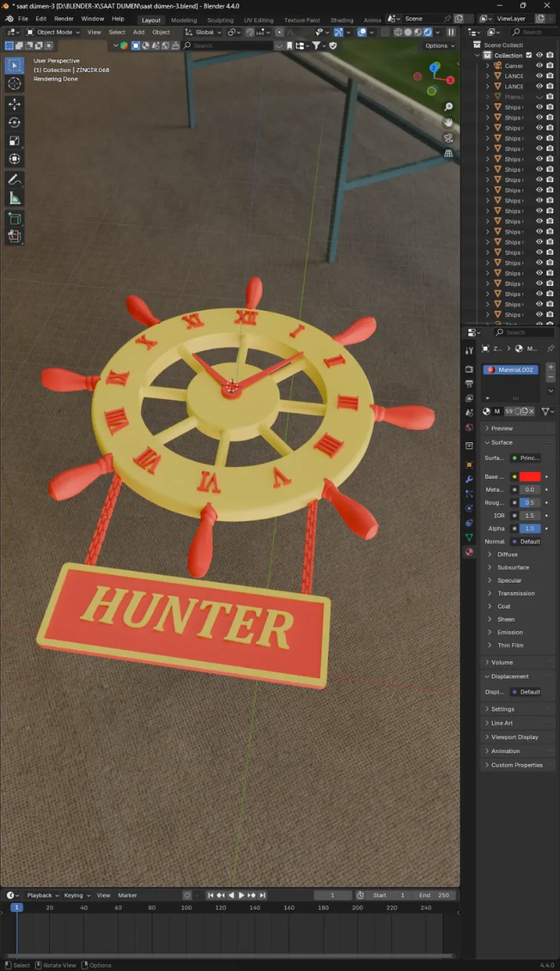The width and height of the screenshot is (560, 971).
Task: Open the Global transform orientation dropdown
Action: point(204,32)
